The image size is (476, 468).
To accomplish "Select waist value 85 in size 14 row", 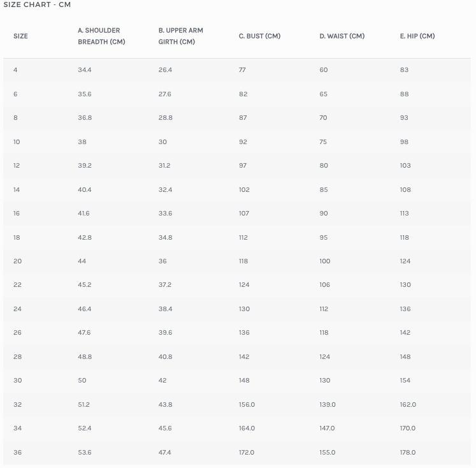I will point(324,189).
